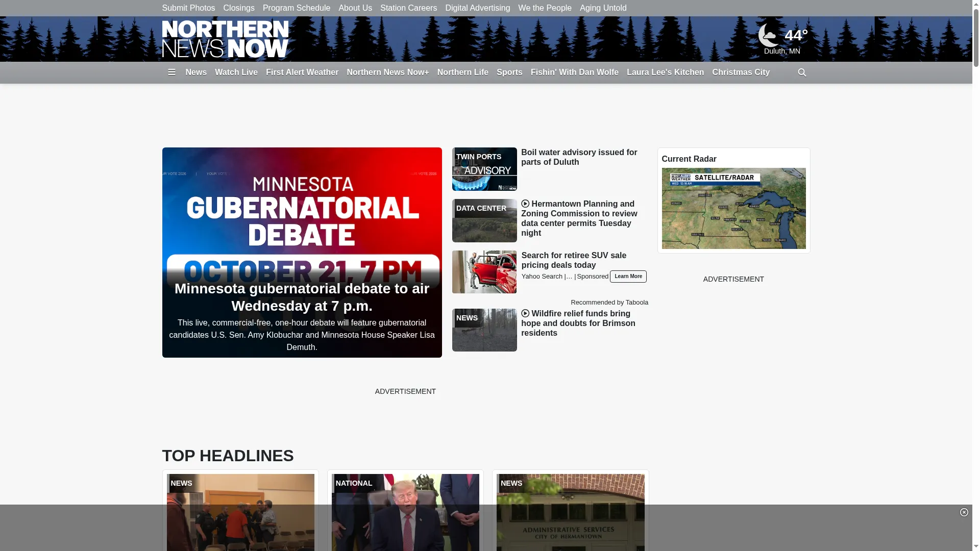Image resolution: width=980 pixels, height=551 pixels.
Task: Go to About Us
Action: [355, 8]
